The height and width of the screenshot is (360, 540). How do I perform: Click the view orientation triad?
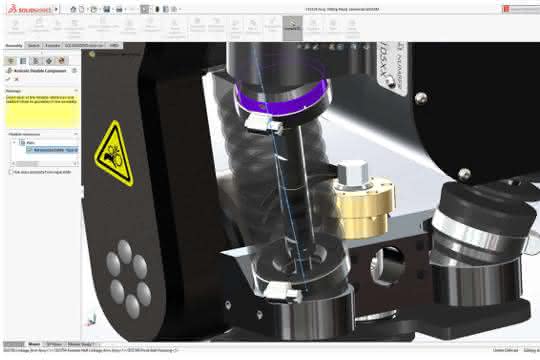91,320
